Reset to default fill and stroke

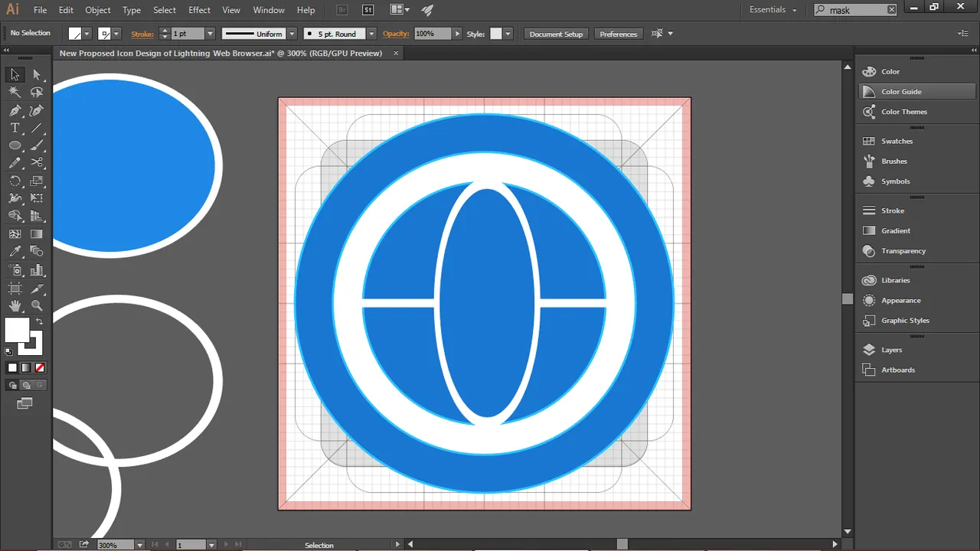coord(8,351)
